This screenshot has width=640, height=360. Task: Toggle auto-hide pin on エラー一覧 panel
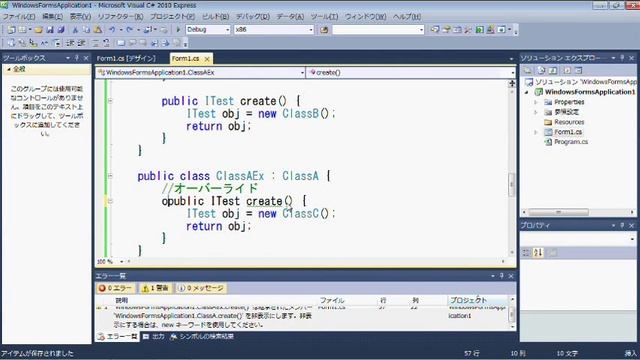pyautogui.click(x=502, y=276)
